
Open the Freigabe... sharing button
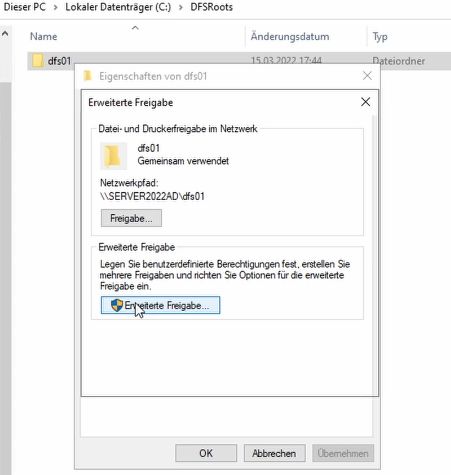(131, 218)
